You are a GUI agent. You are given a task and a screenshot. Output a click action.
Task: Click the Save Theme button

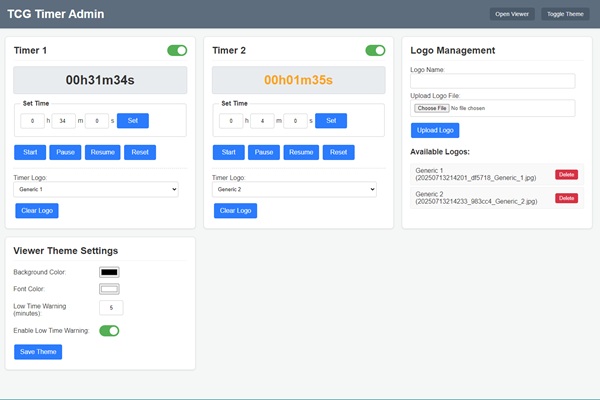pos(38,352)
